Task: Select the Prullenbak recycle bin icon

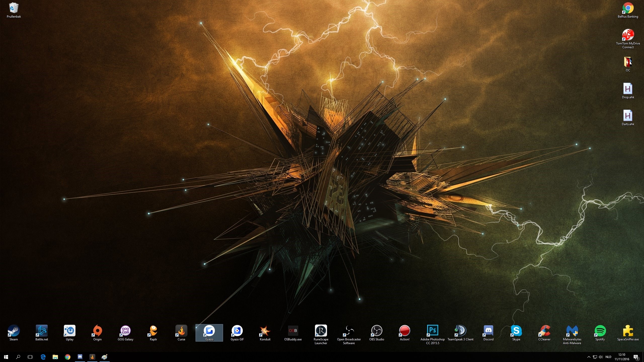Action: (x=14, y=10)
